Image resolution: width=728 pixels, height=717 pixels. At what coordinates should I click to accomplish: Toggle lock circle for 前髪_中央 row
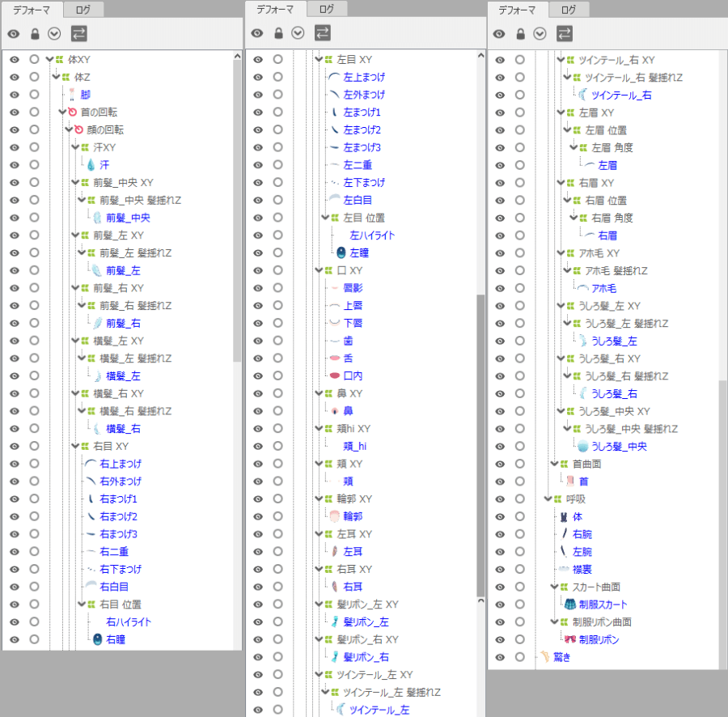[34, 218]
